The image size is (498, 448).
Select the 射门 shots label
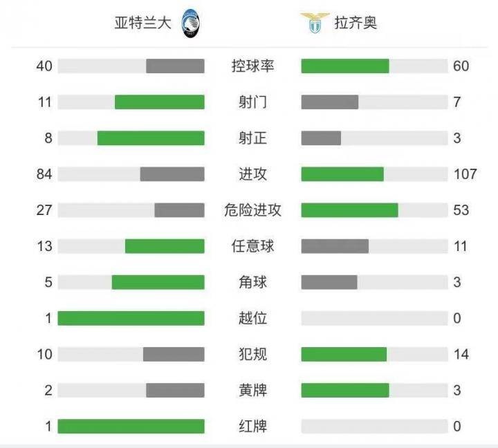pyautogui.click(x=253, y=102)
